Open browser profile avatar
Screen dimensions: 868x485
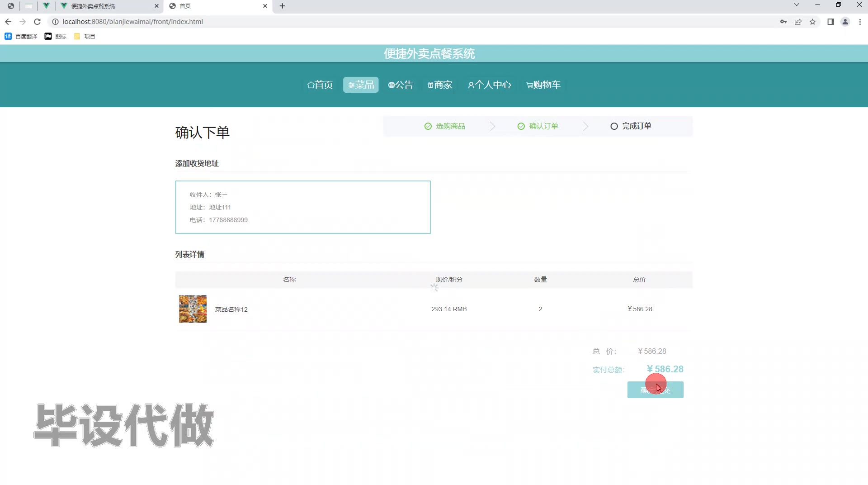click(x=845, y=22)
